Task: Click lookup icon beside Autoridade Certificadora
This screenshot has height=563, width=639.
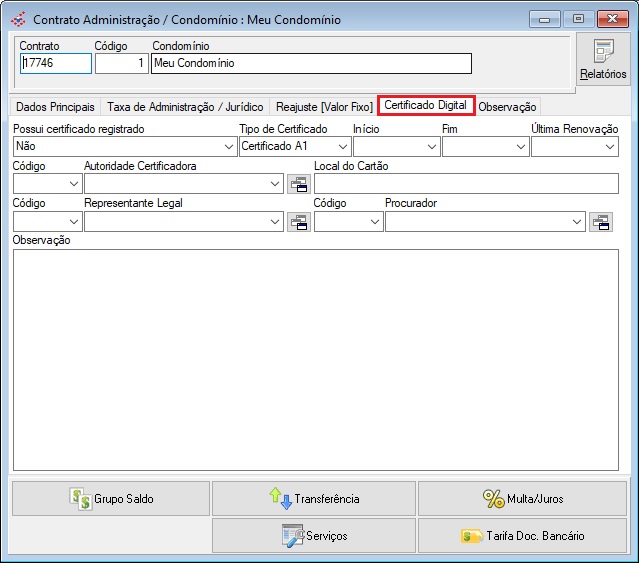Action: (x=299, y=184)
